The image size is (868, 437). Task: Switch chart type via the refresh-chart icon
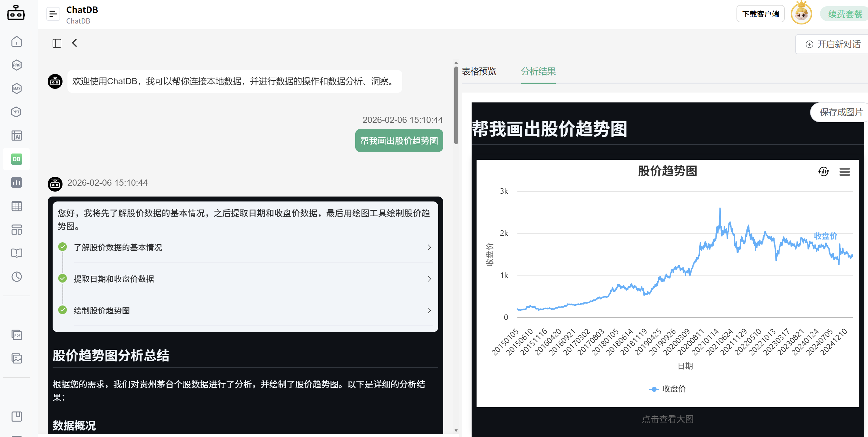pos(823,172)
